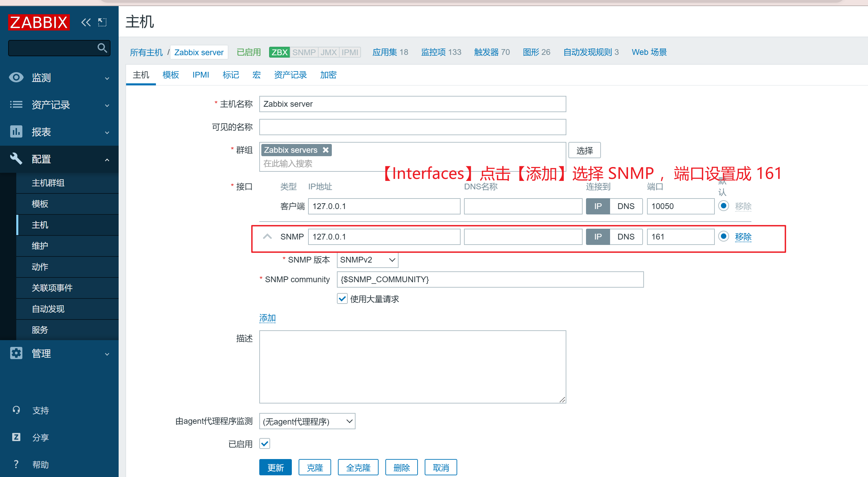Switch to the 加密 tab
Screen dimensions: 868x477
[328, 75]
